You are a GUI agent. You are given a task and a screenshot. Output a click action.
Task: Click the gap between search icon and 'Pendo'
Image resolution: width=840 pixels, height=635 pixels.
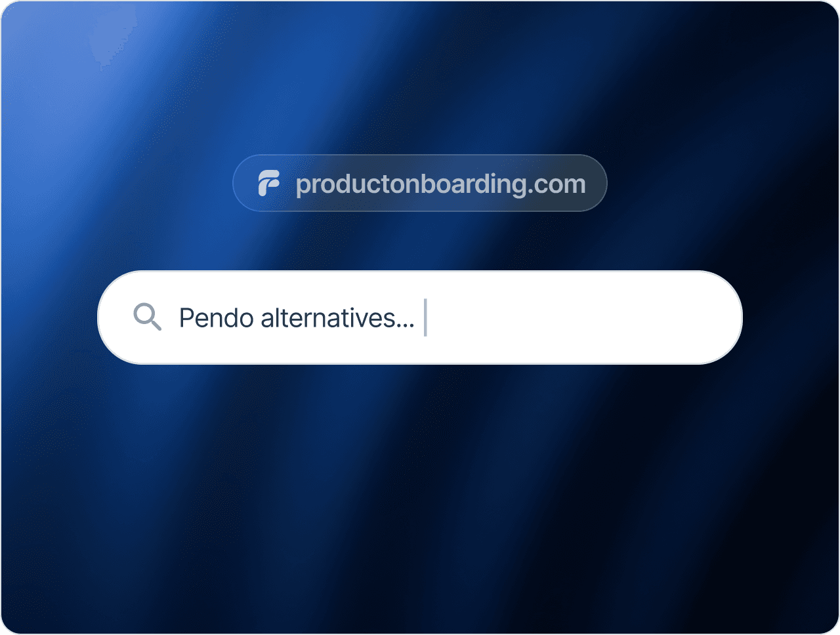171,317
